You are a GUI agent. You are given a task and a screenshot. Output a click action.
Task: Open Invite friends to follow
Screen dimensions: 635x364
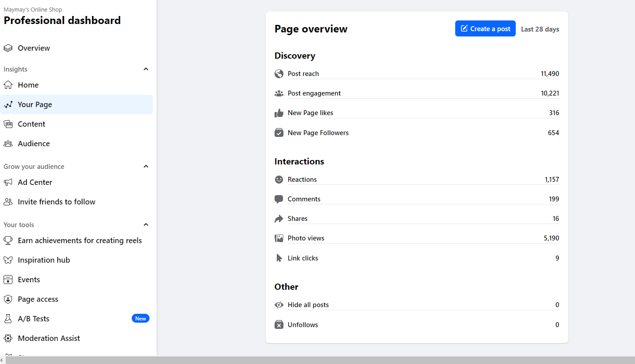tap(57, 202)
